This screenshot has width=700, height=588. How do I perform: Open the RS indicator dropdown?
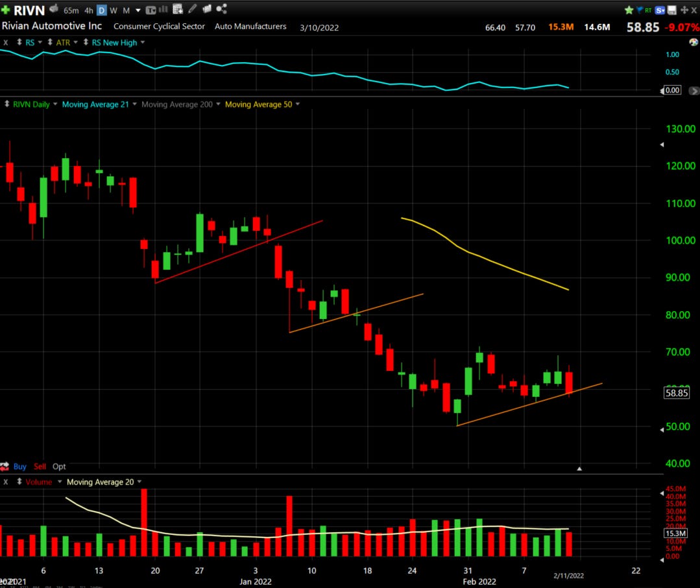pyautogui.click(x=40, y=42)
